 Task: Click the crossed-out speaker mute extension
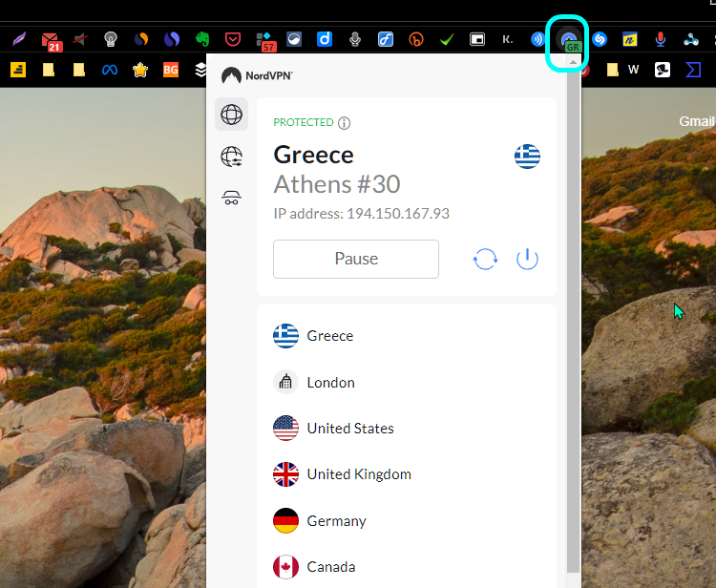pyautogui.click(x=80, y=39)
